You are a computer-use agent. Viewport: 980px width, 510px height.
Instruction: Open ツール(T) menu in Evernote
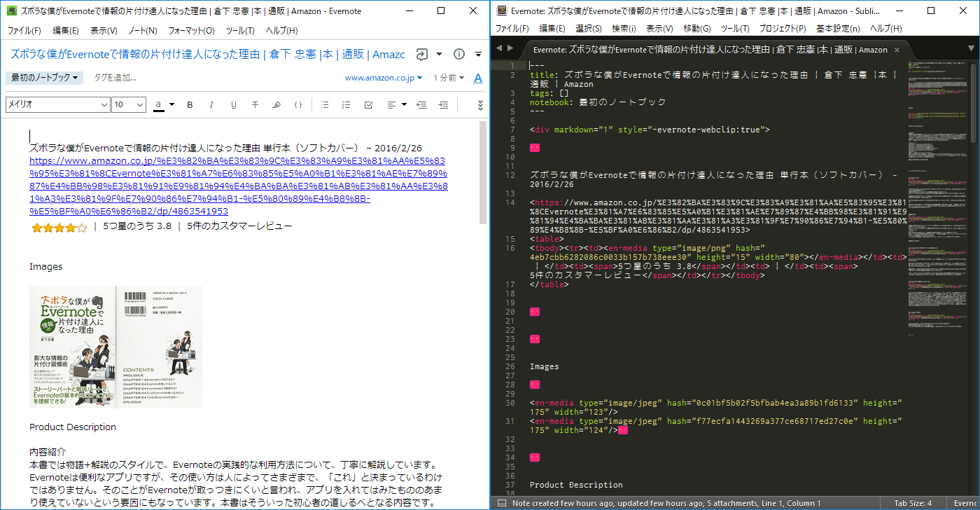[x=240, y=31]
